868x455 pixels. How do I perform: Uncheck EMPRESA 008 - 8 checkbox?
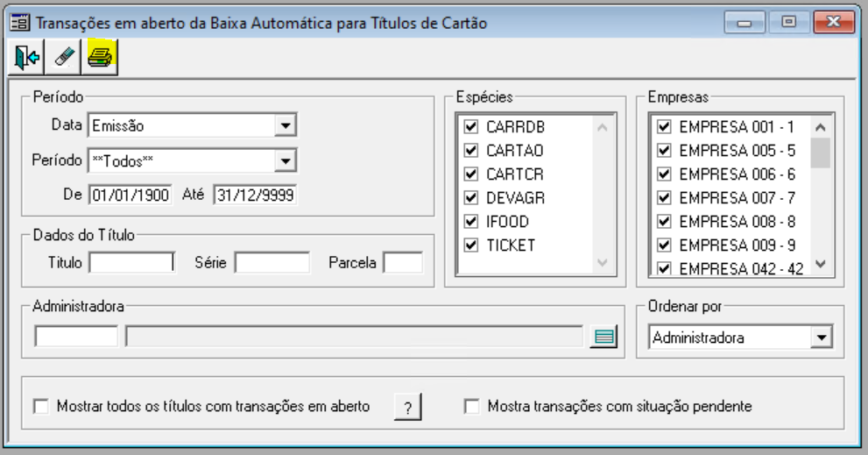pos(664,222)
